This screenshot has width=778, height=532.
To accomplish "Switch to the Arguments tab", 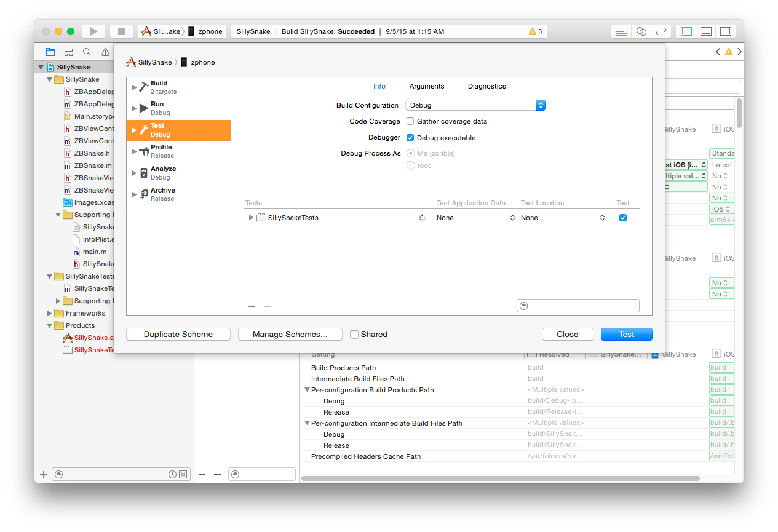I will click(x=427, y=86).
